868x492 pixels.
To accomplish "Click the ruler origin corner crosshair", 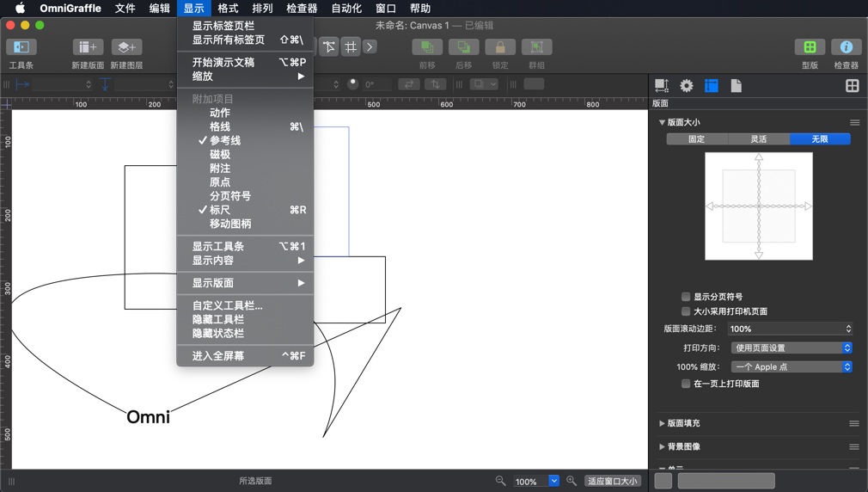I will pyautogui.click(x=5, y=104).
